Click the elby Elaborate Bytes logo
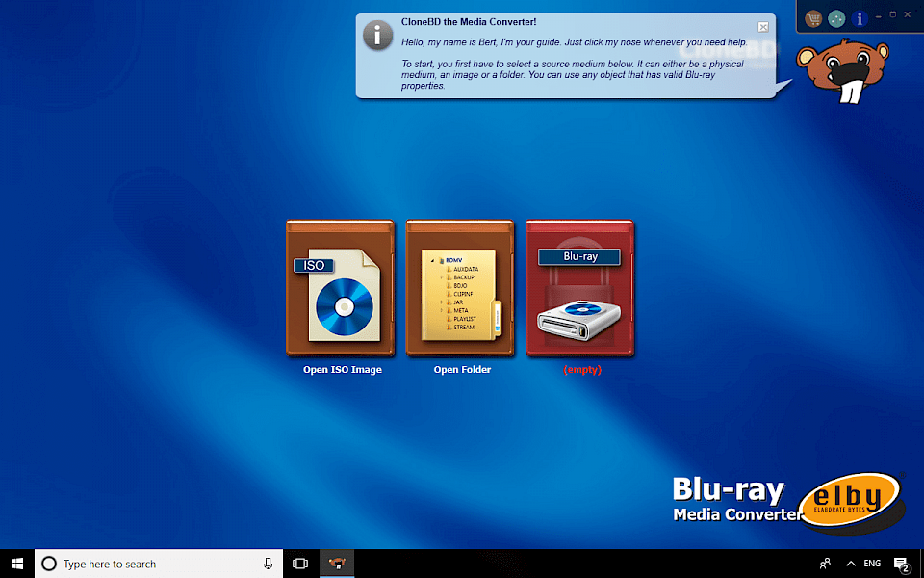Screen dimensions: 924x578 click(852, 499)
